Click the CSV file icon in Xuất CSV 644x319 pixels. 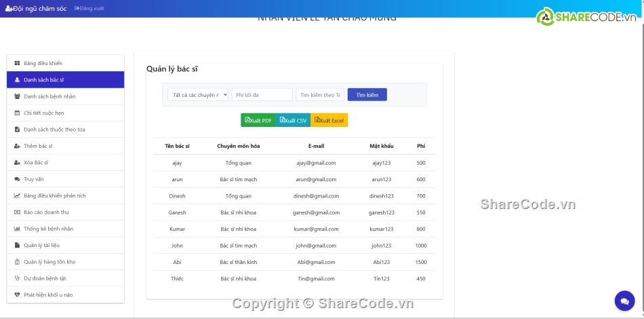[x=283, y=119]
